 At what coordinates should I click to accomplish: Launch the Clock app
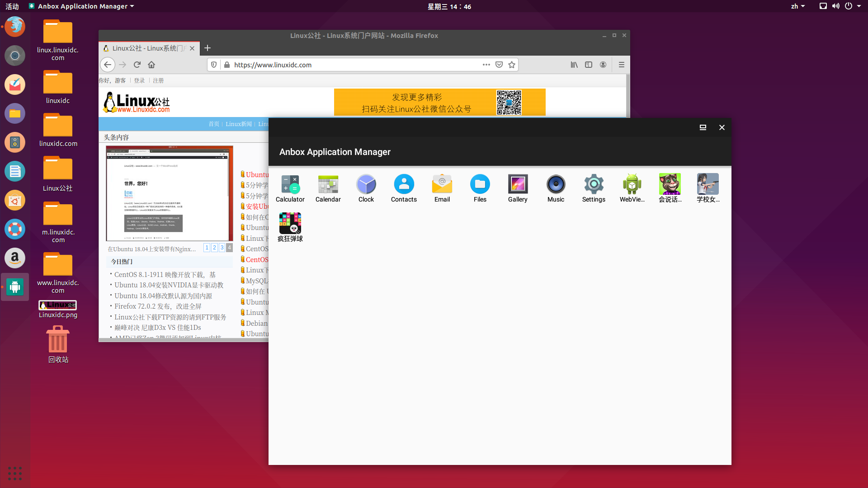coord(366,185)
